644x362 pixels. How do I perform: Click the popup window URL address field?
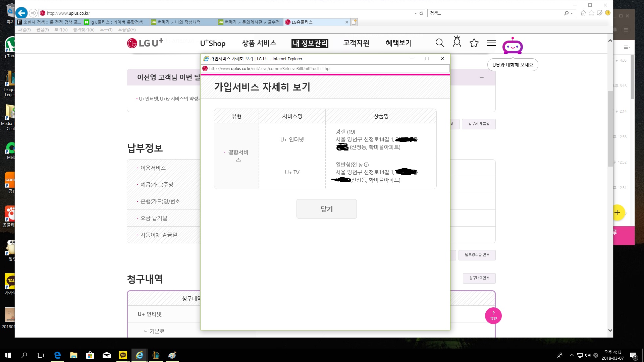(325, 68)
